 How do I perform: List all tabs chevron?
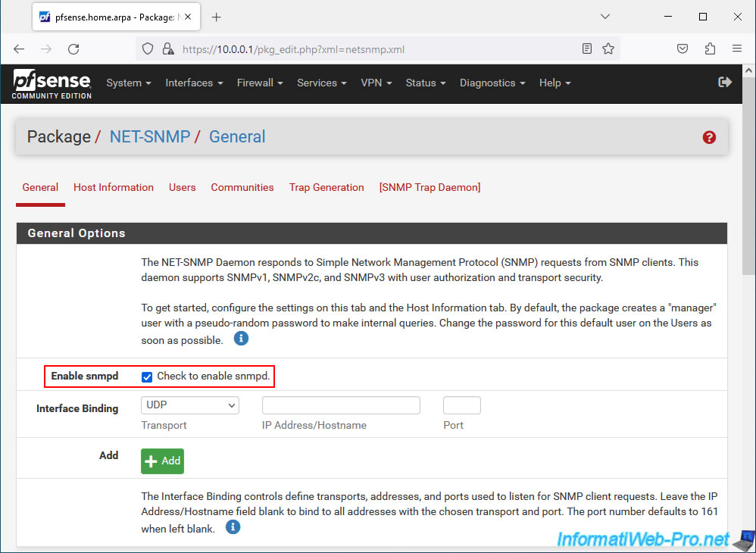(x=605, y=17)
